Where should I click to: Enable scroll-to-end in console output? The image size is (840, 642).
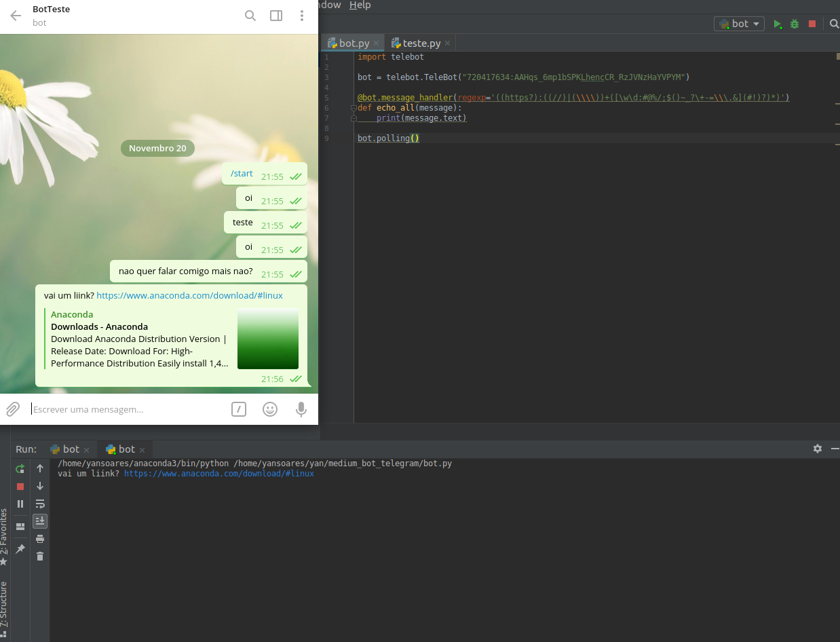[x=39, y=521]
